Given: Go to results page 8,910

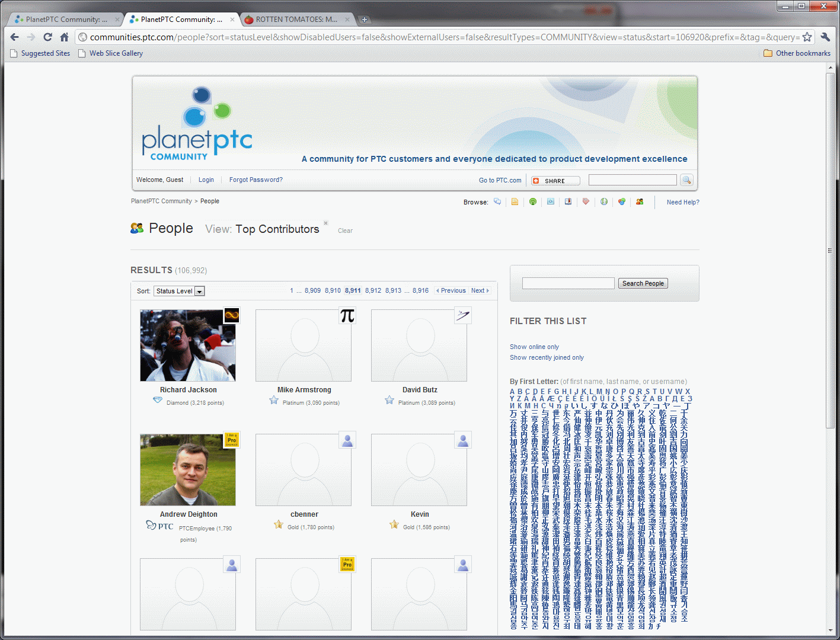Looking at the screenshot, I should point(333,290).
